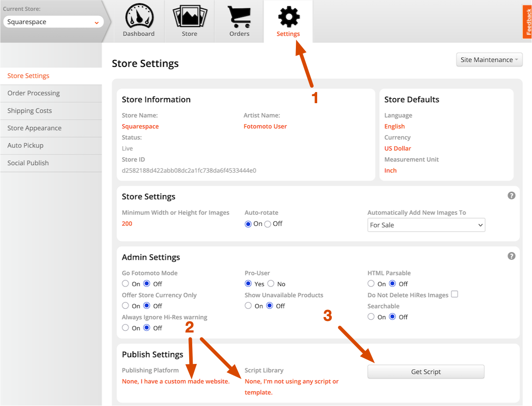This screenshot has height=406, width=532.
Task: Open the orange Feedback tab
Action: 527,21
